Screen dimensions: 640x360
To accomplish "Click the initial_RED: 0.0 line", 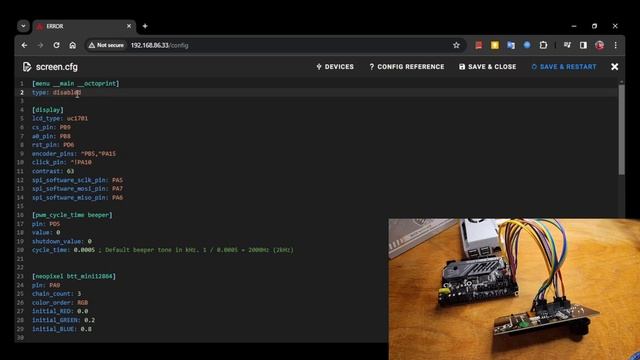I will pos(60,311).
